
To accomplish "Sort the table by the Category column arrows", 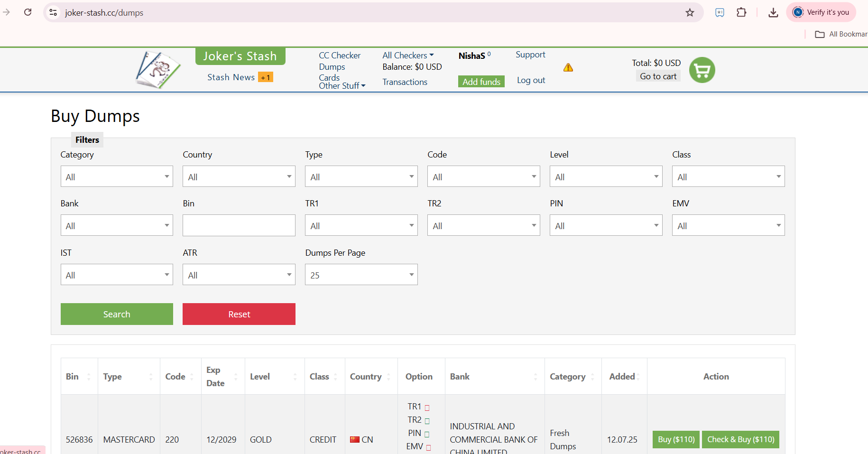I will pyautogui.click(x=592, y=377).
